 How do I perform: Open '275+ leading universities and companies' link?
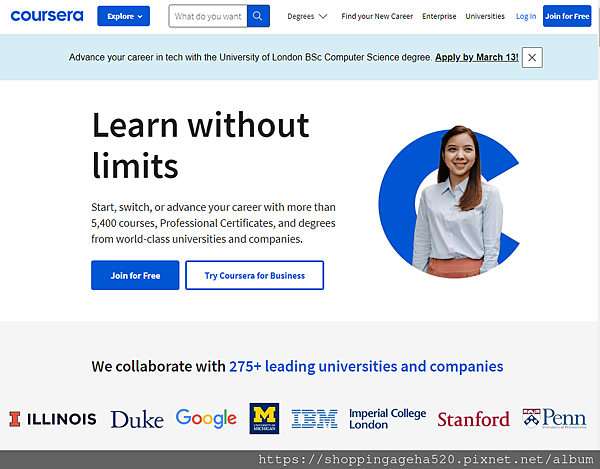pos(366,366)
